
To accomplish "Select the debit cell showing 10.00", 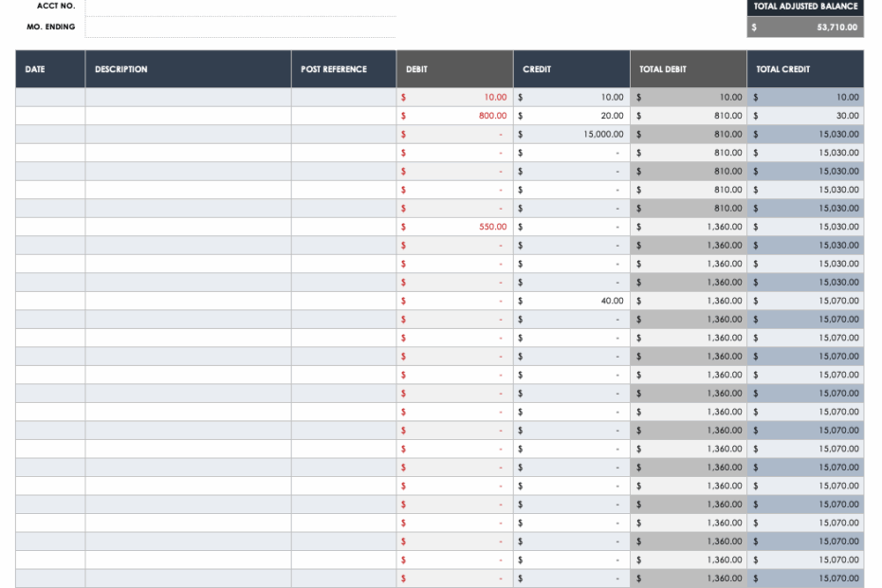I will click(x=454, y=98).
